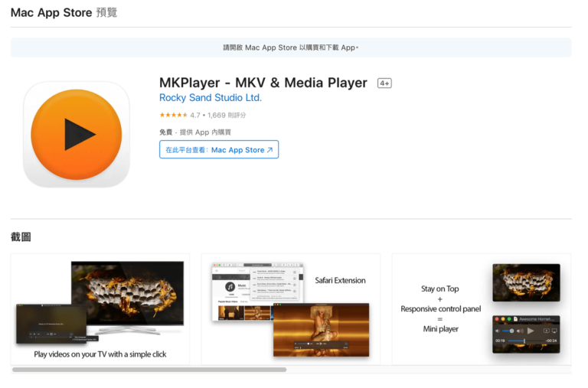This screenshot has height=388, width=588.
Task: Click the '免費 · 提供 App 內購買' text
Action: point(195,132)
